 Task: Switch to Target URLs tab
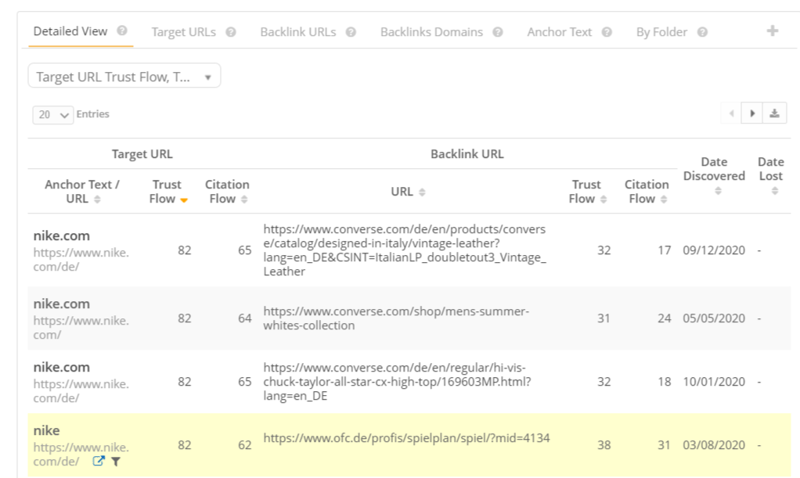(184, 32)
